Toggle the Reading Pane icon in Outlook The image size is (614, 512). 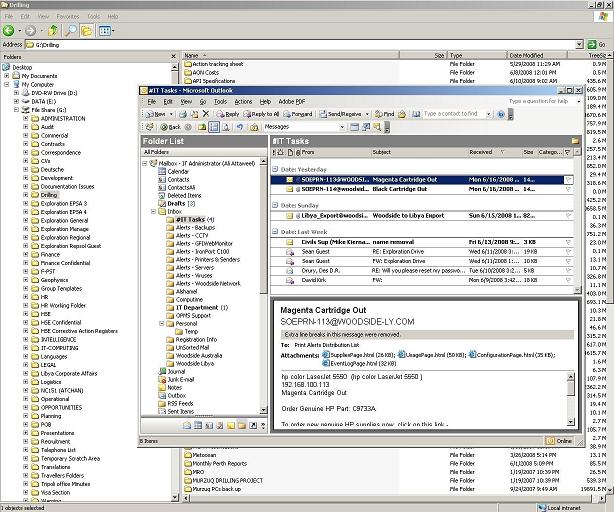[214, 127]
